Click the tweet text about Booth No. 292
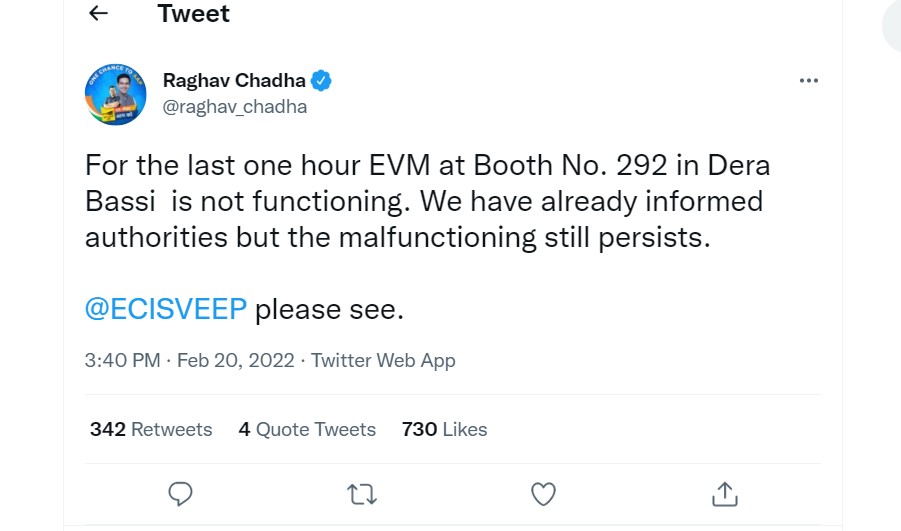The height and width of the screenshot is (531, 901). pyautogui.click(x=427, y=165)
